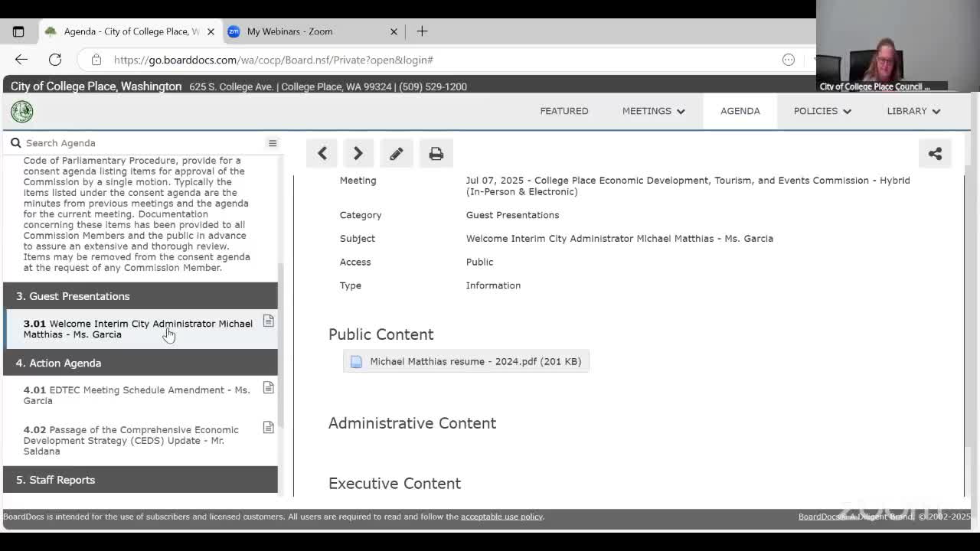Click the address bar options icon
Screen dimensions: 980x551
[789, 60]
